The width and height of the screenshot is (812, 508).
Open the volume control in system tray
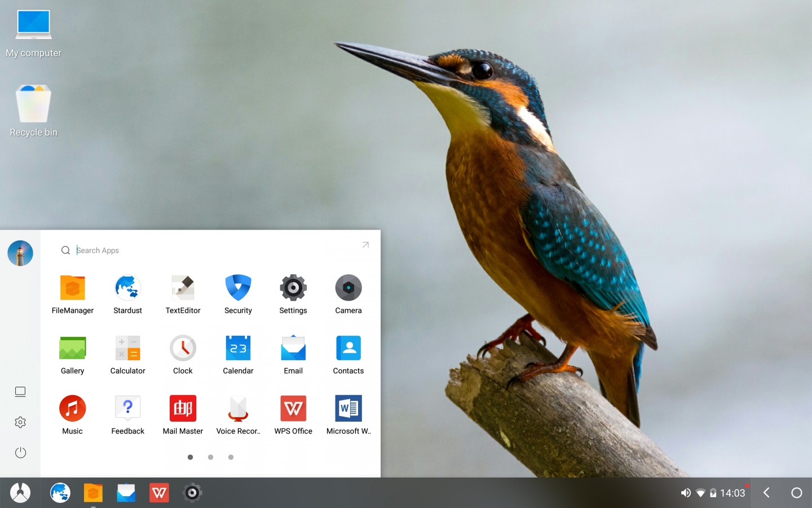(x=685, y=493)
